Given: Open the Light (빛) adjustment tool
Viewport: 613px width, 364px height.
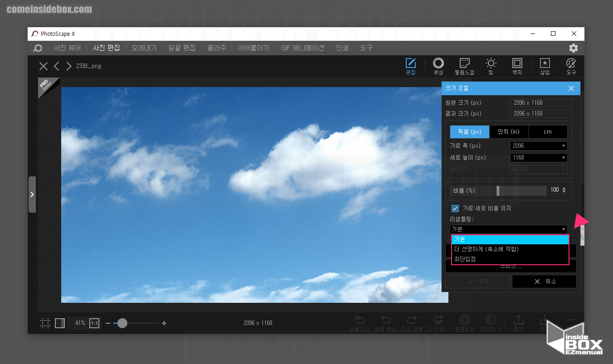Looking at the screenshot, I should coord(491,66).
